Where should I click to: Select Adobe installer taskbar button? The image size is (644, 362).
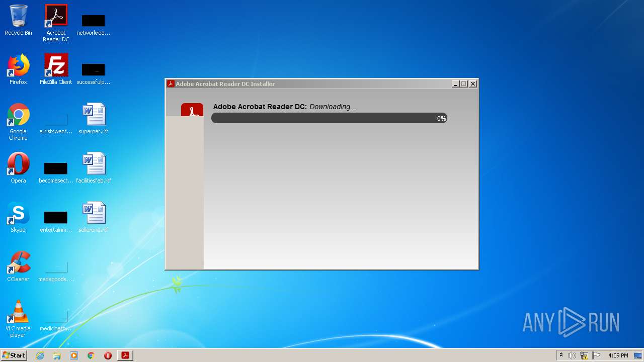125,355
